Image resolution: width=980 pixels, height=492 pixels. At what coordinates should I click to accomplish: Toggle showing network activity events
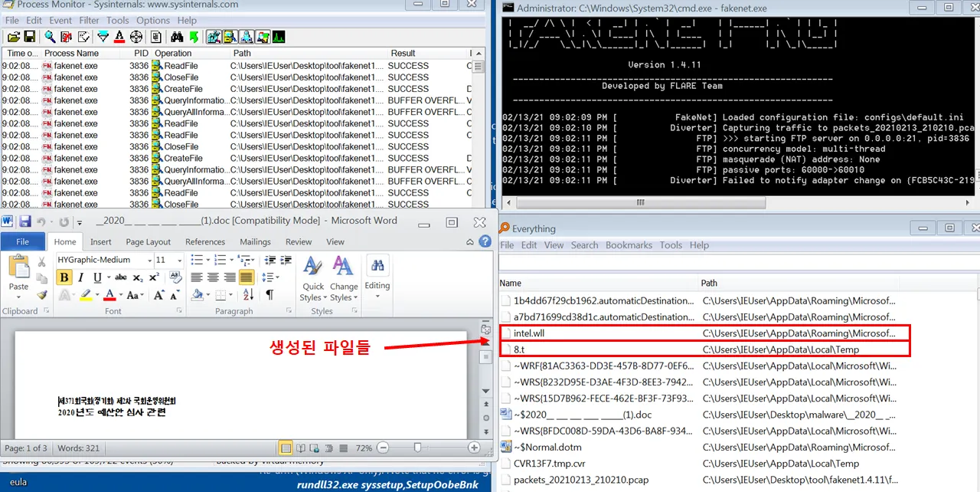pyautogui.click(x=247, y=37)
